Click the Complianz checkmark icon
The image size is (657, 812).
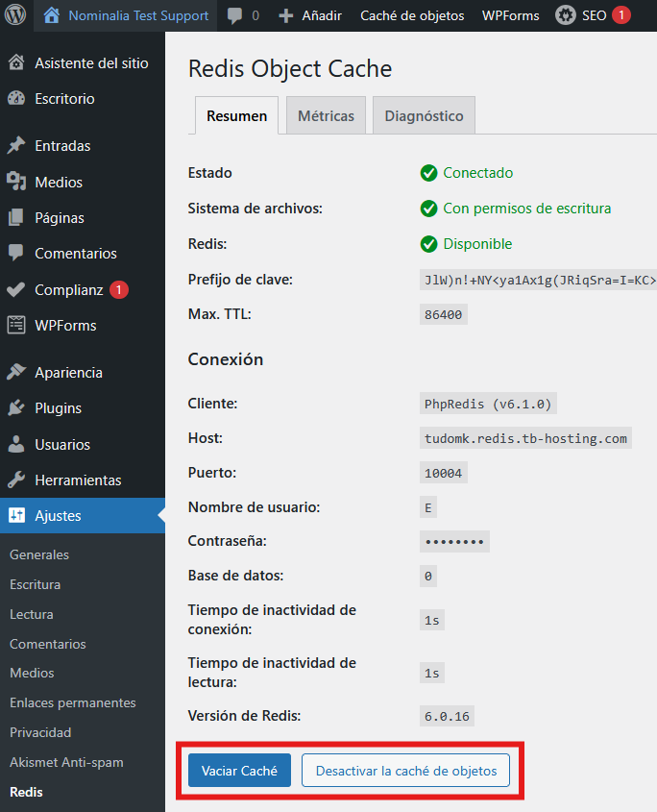(x=16, y=289)
